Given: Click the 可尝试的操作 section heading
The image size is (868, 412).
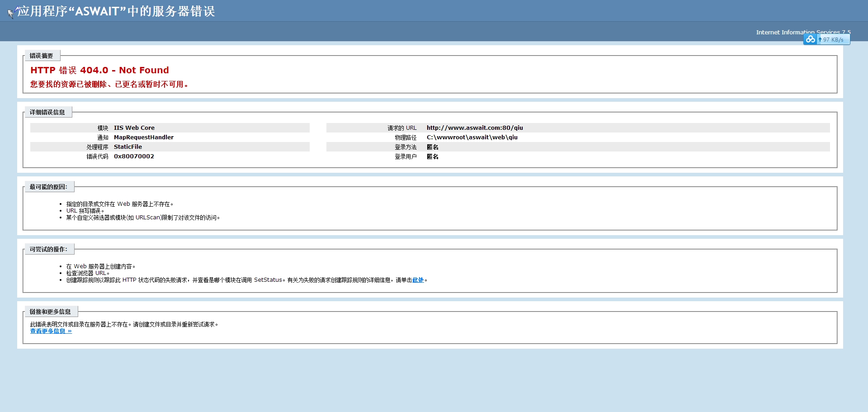Looking at the screenshot, I should pyautogui.click(x=48, y=250).
